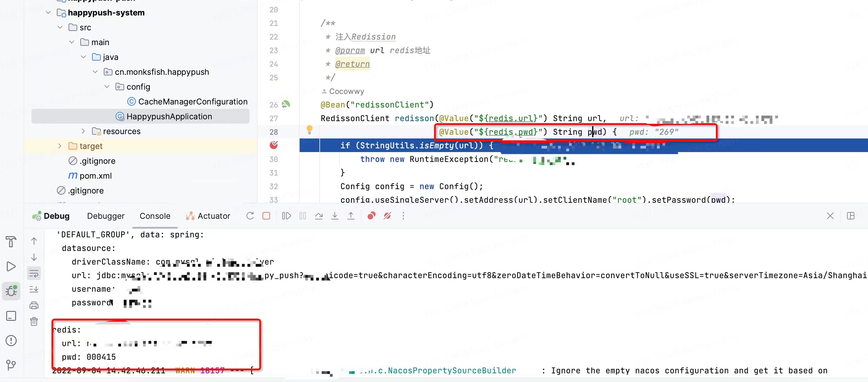Rerun the debugged application
Viewport: 868px width, 382px height.
pos(250,216)
